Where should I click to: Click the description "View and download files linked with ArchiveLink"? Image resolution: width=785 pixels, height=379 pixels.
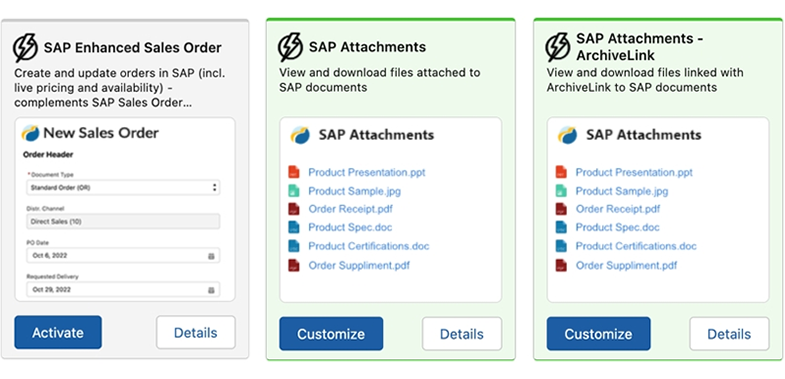click(x=645, y=80)
